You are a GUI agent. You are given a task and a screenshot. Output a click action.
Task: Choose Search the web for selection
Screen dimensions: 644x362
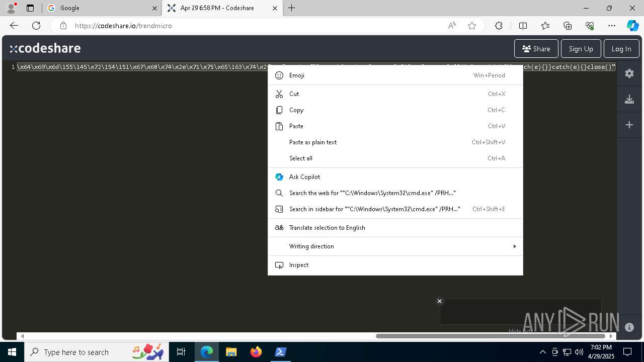coord(395,193)
